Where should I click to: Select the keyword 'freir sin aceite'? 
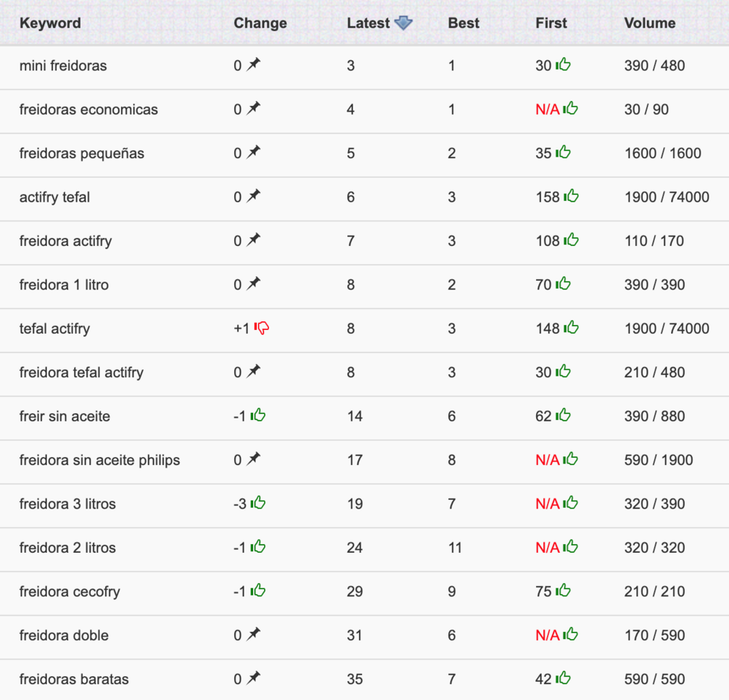coord(65,416)
